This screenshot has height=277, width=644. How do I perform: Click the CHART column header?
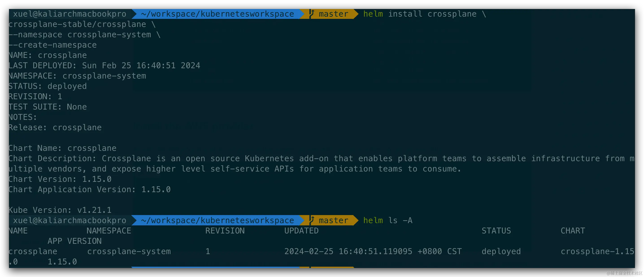coord(573,231)
